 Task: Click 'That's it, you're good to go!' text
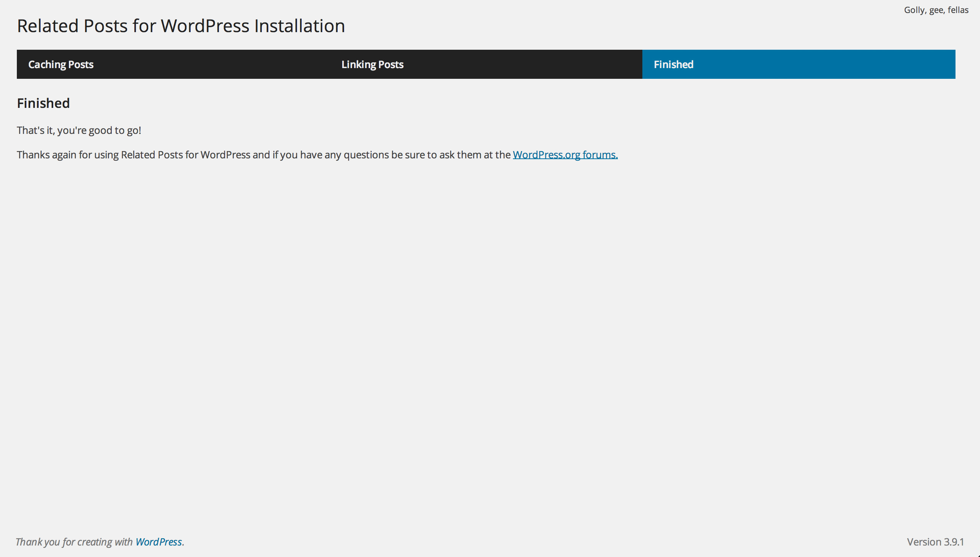79,130
